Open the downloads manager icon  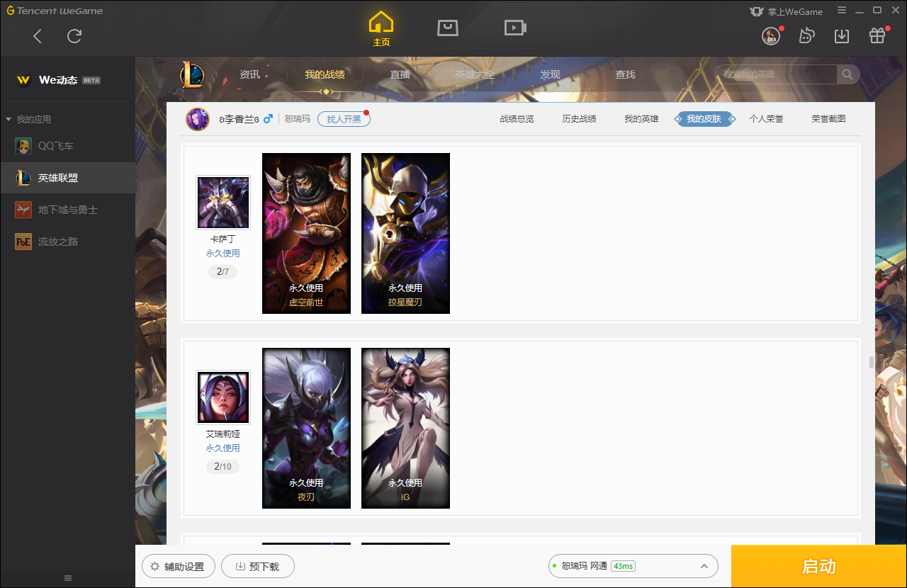click(842, 35)
